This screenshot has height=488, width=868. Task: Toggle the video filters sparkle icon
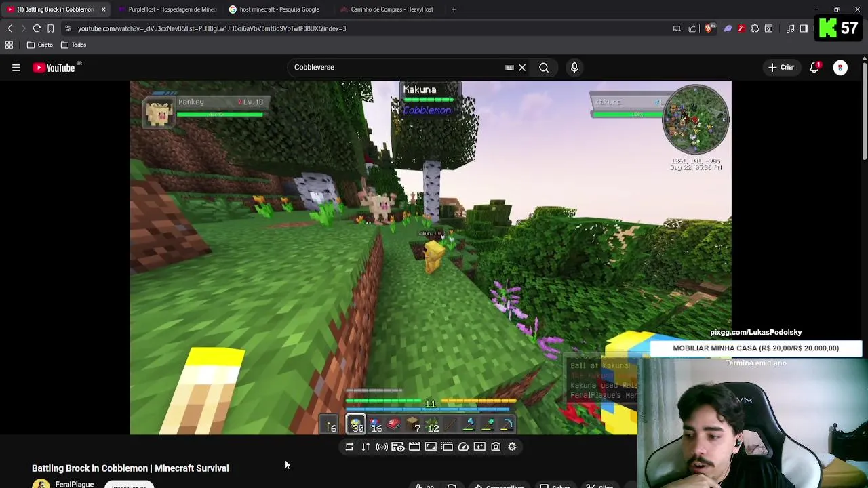click(x=479, y=447)
